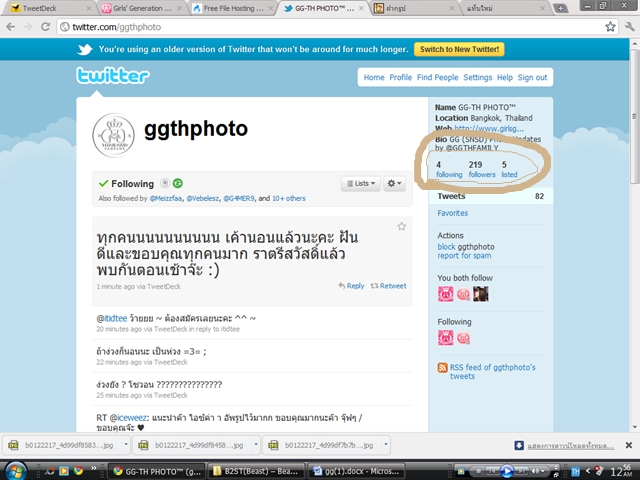Click the bookmark star in address bar
This screenshot has height=480, width=640.
pyautogui.click(x=610, y=27)
